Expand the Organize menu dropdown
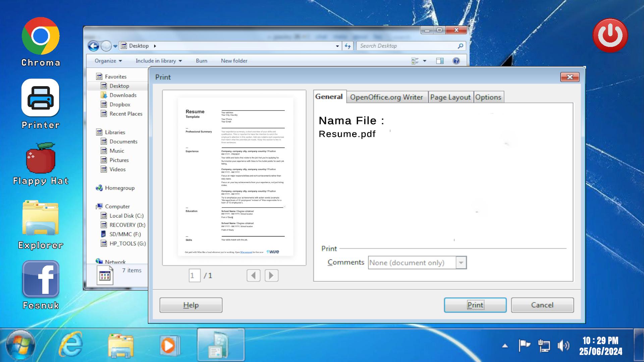 click(x=108, y=61)
